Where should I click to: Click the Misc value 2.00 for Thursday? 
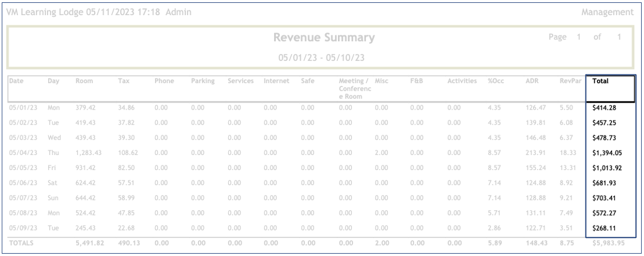(382, 152)
